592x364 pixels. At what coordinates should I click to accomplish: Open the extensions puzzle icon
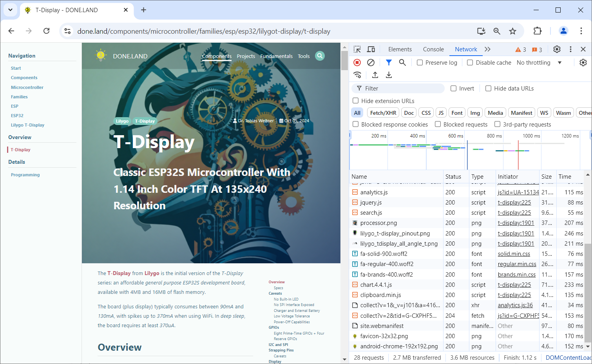[x=538, y=31]
